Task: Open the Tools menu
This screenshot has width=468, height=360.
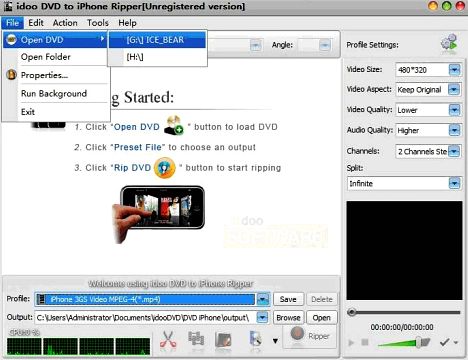Action: [98, 23]
